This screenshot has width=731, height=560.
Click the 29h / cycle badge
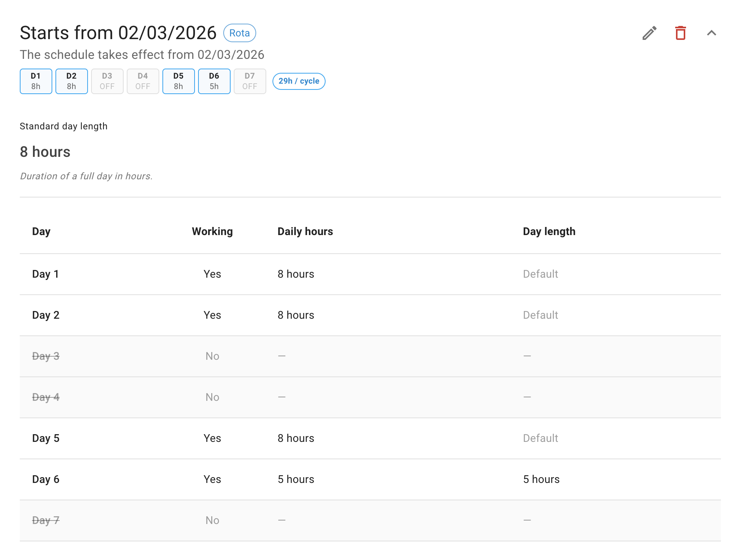(x=298, y=81)
